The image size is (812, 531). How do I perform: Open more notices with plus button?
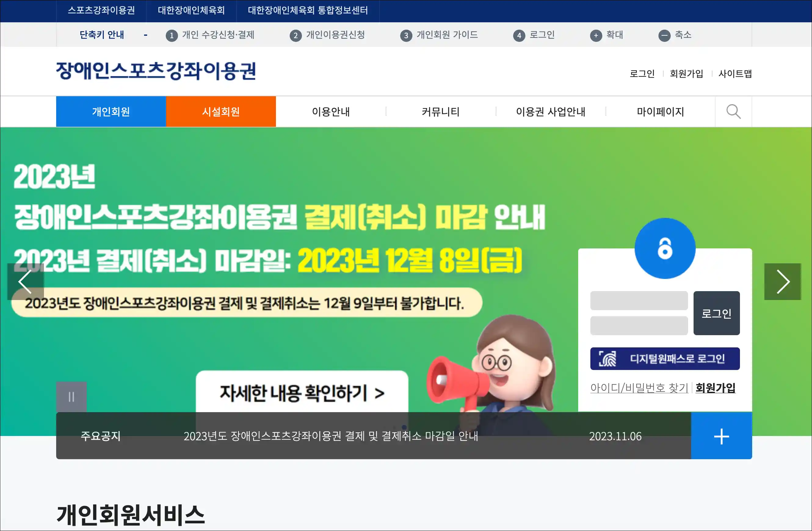(x=721, y=436)
